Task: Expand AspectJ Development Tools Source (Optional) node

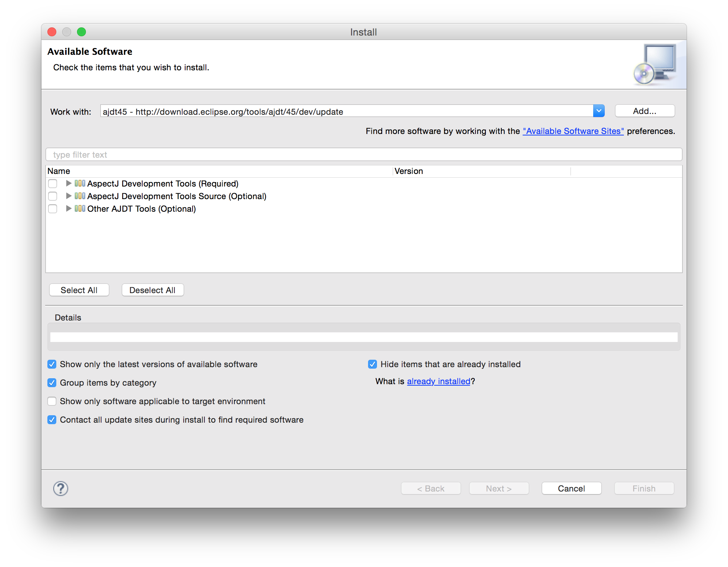Action: (x=69, y=196)
